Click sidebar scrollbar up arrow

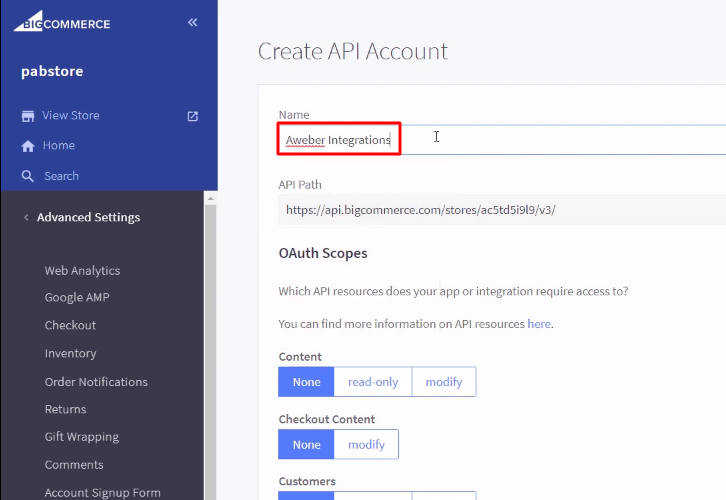(x=211, y=198)
